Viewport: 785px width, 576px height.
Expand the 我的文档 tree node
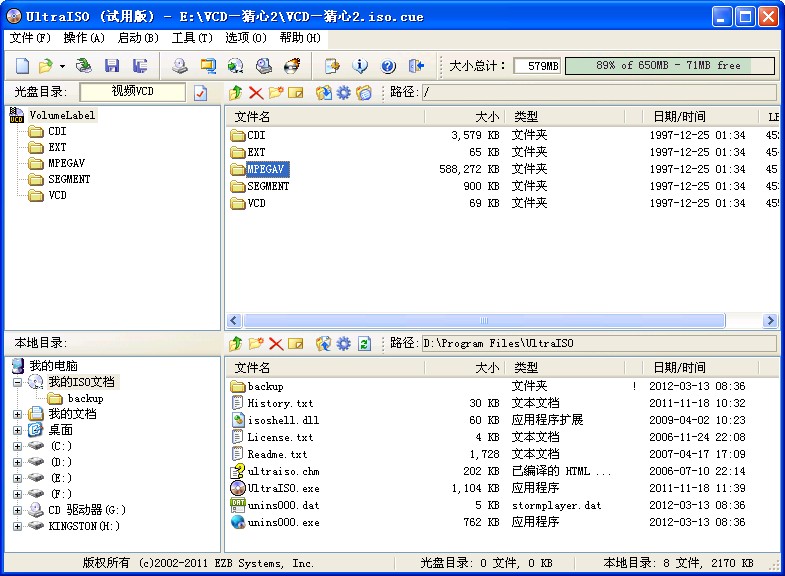pos(18,414)
